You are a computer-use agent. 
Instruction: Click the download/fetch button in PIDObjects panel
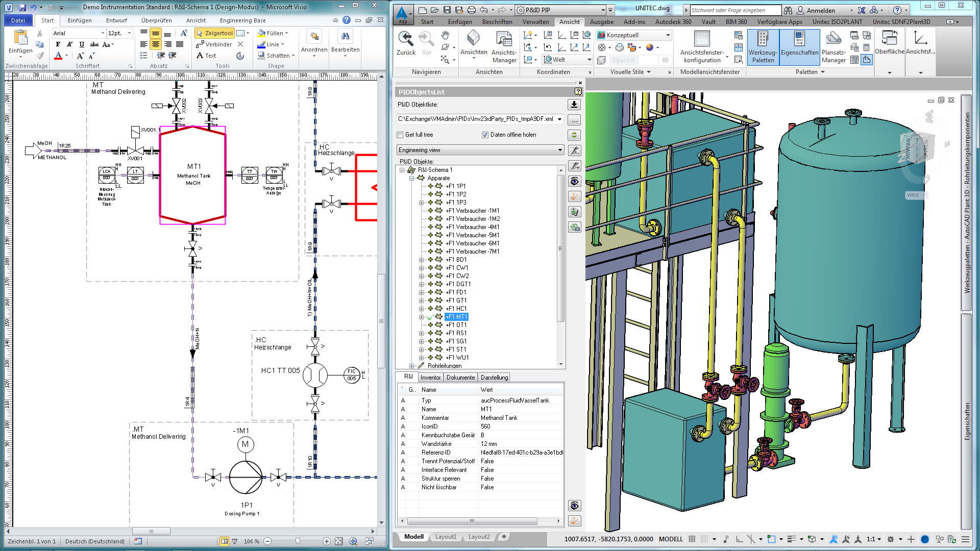coord(574,104)
